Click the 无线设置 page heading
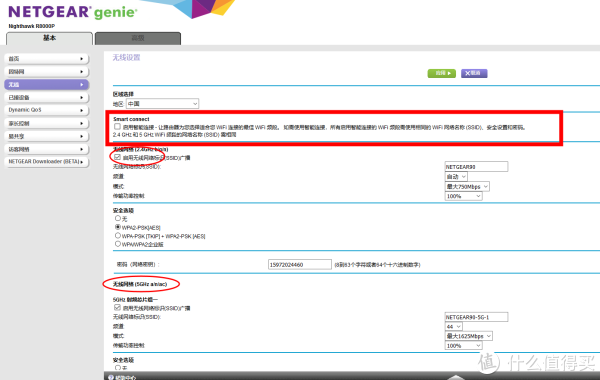 tap(126, 58)
